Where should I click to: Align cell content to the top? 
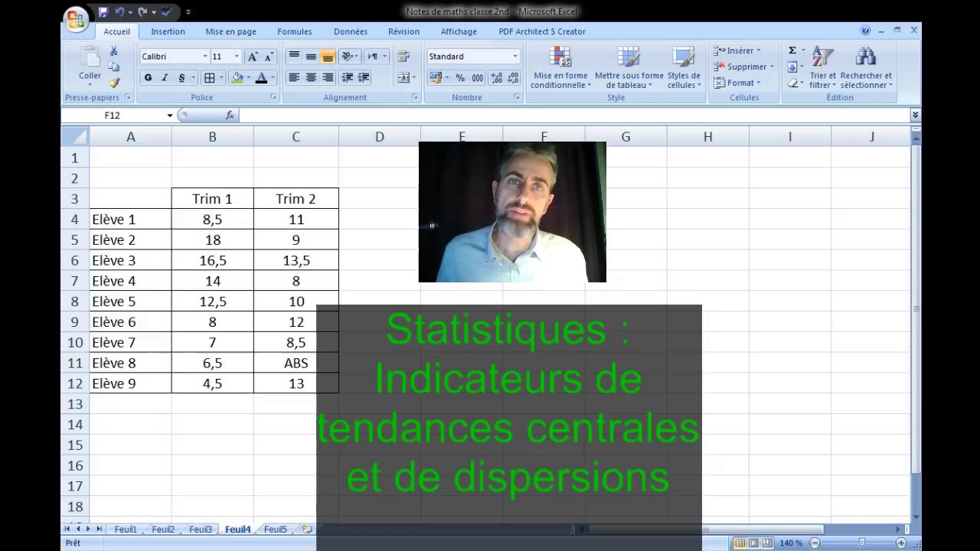294,57
